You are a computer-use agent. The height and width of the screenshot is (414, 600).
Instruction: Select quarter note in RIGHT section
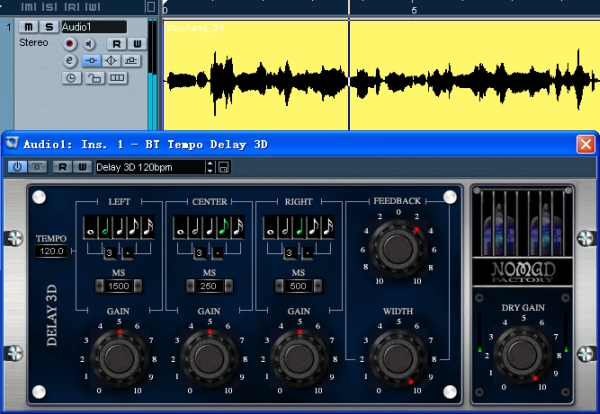[x=299, y=228]
